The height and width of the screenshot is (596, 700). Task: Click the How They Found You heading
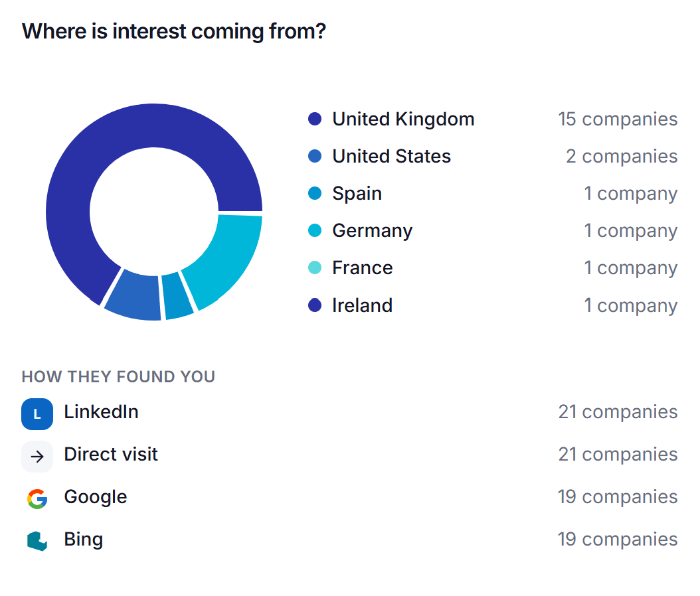click(x=118, y=376)
